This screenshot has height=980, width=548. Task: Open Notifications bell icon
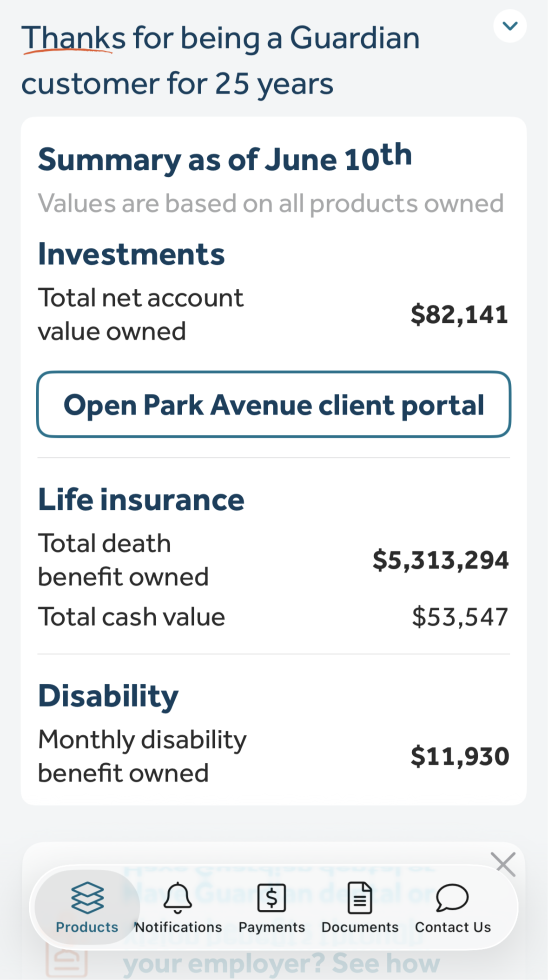178,898
